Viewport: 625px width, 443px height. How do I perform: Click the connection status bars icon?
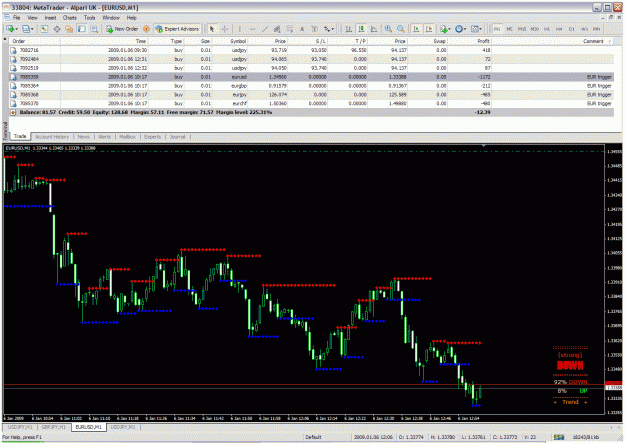[559, 437]
